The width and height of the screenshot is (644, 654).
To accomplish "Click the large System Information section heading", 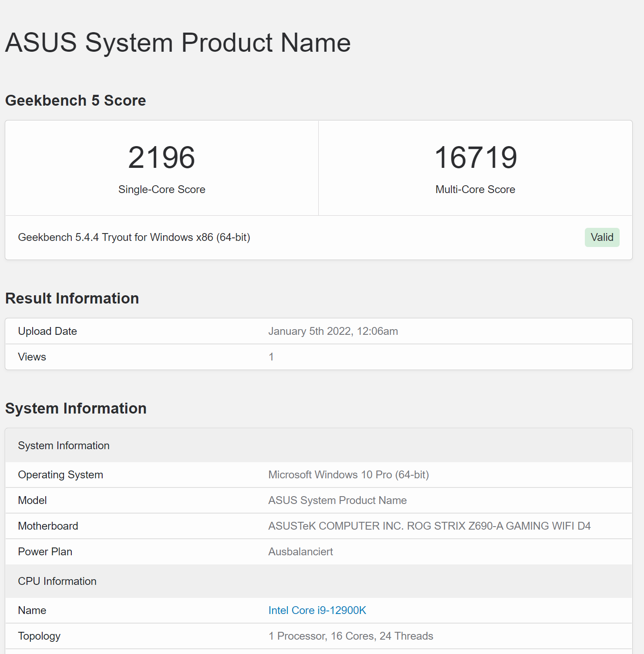I will coord(76,408).
